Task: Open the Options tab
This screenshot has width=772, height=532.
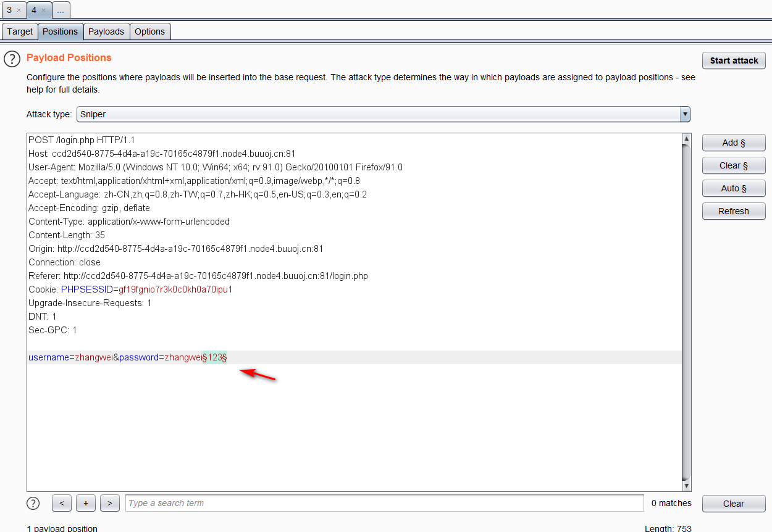Action: click(x=150, y=31)
